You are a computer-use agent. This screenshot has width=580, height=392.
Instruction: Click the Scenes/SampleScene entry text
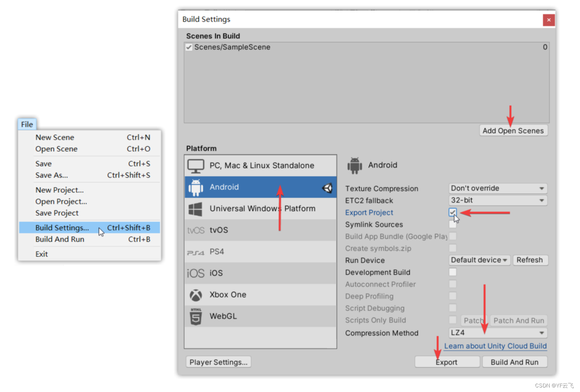[x=232, y=47]
